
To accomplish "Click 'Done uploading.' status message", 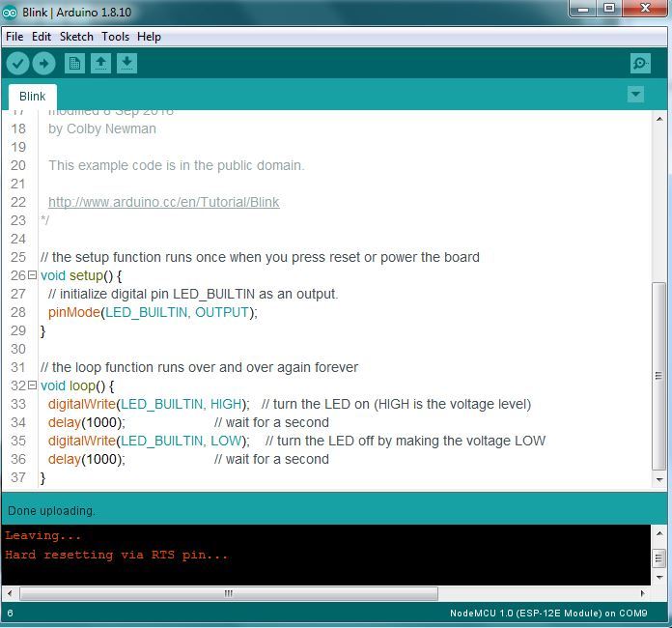I will pos(51,511).
